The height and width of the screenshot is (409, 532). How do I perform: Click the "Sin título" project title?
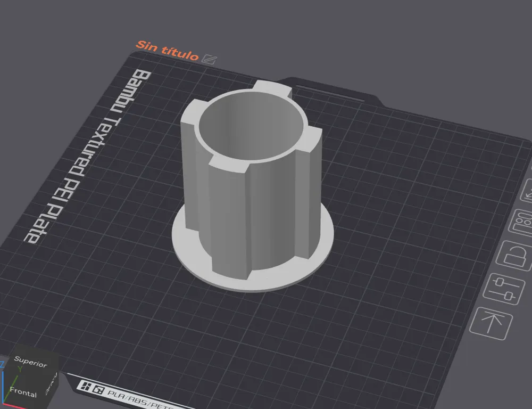(167, 49)
